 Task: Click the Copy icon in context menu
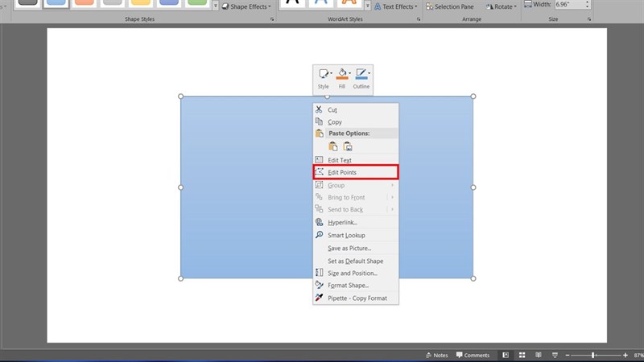320,122
